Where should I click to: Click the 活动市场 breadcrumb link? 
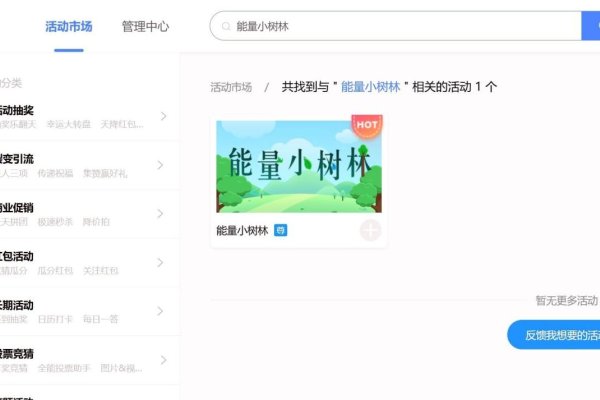pos(231,87)
